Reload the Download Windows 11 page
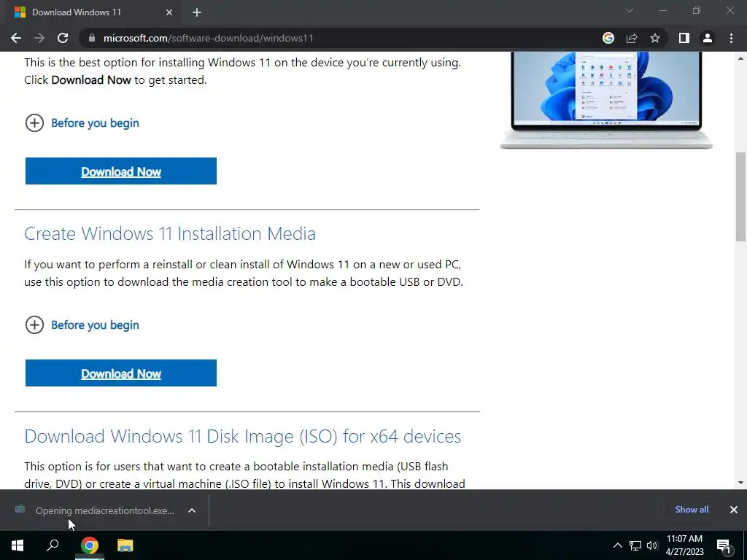Viewport: 747px width, 560px height. click(x=63, y=38)
